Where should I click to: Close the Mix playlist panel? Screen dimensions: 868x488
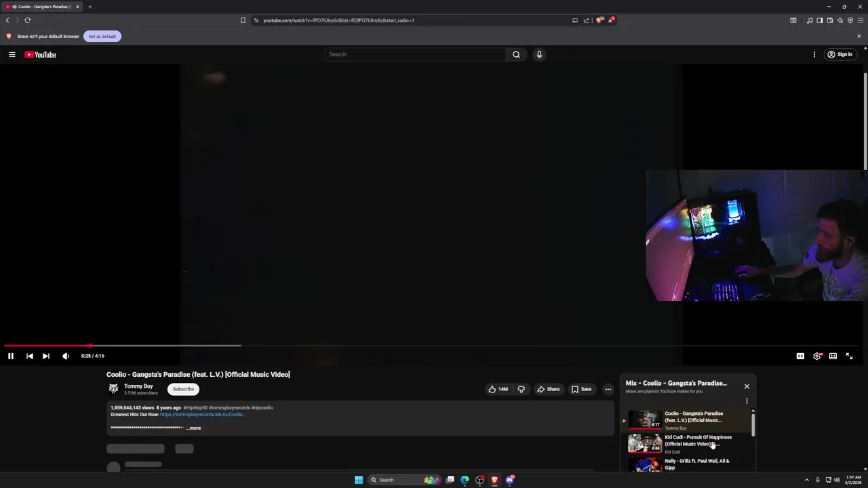tap(747, 386)
